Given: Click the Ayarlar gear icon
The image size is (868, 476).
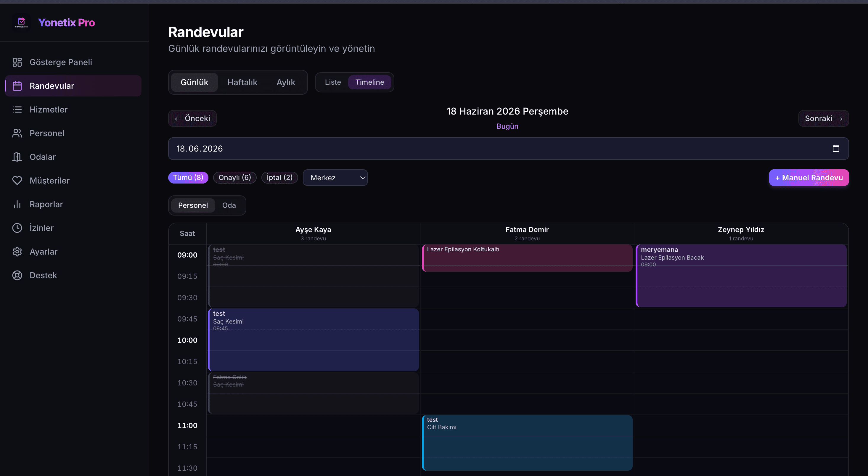Looking at the screenshot, I should pos(17,252).
